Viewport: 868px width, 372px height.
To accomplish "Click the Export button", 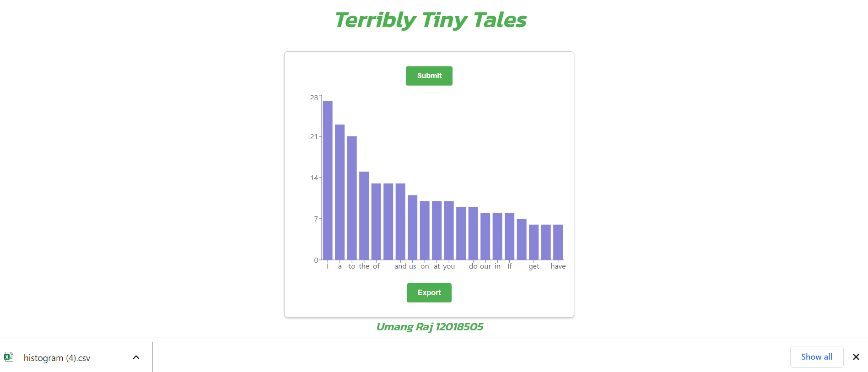I will tap(429, 292).
